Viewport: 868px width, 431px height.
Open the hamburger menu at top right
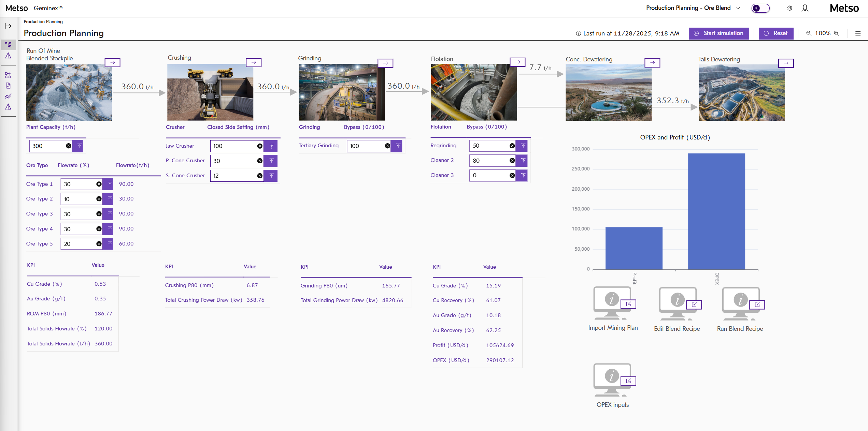point(858,33)
